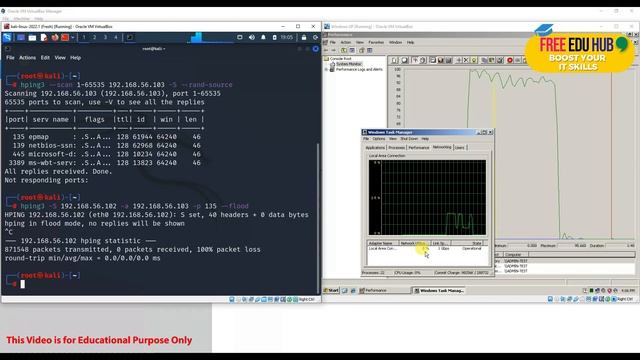Click Windows Task Manager taskbar button
The width and height of the screenshot is (640, 360).
pyautogui.click(x=439, y=291)
